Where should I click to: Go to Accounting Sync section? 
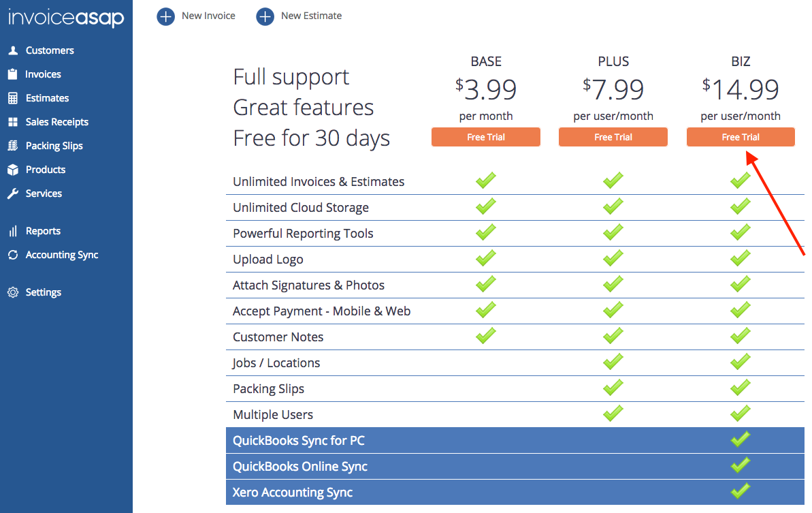[x=62, y=255]
